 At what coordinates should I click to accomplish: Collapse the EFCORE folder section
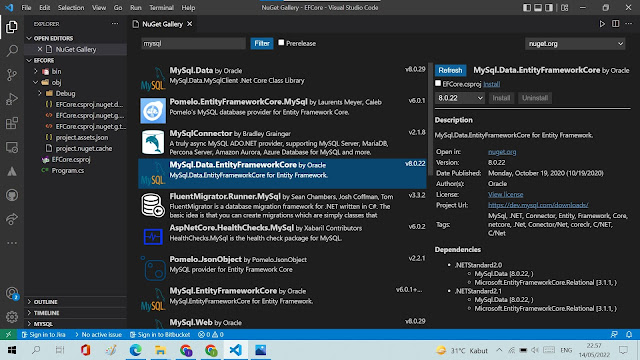pos(29,60)
